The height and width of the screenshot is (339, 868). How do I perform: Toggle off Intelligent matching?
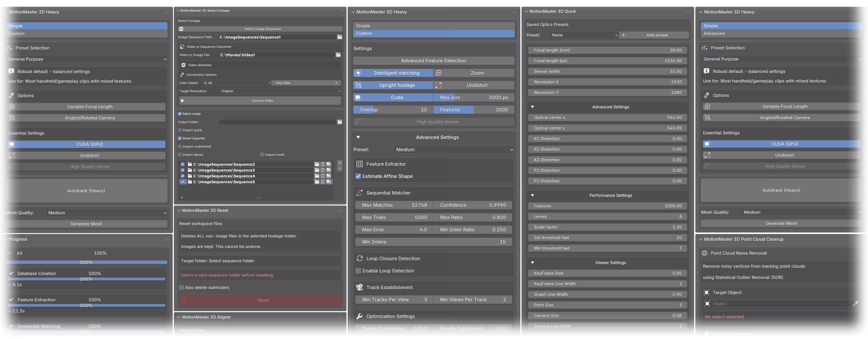pos(393,73)
